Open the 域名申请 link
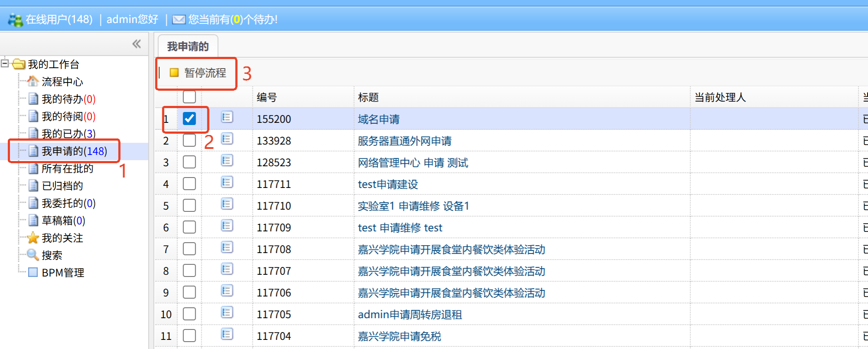This screenshot has height=349, width=868. click(379, 119)
